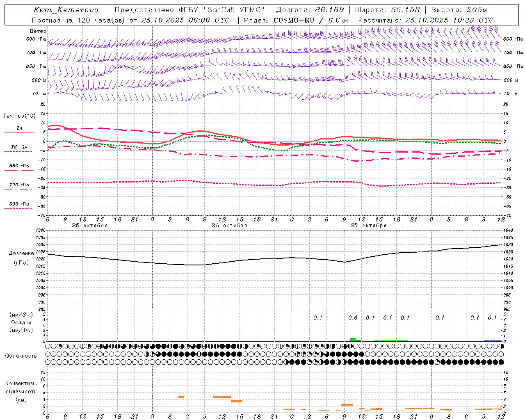This screenshot has height=420, width=525.
Task: Click the "Осадки" precipitation label
Action: 21,322
